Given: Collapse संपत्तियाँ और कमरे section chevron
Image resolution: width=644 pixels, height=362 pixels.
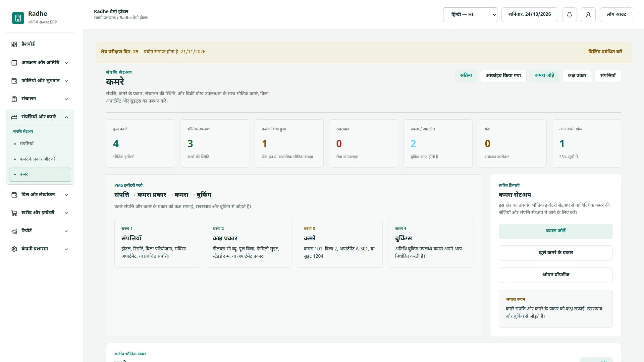Looking at the screenshot, I should pos(66,117).
